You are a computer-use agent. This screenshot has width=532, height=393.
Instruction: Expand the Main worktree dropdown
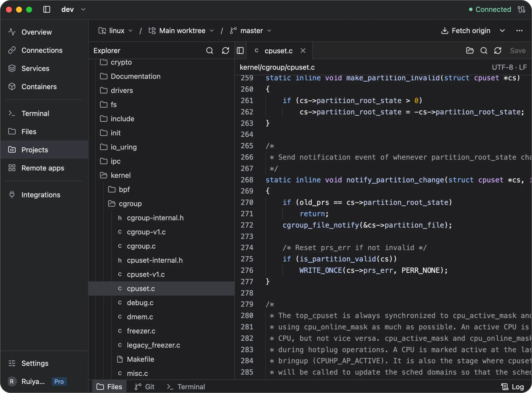point(181,31)
